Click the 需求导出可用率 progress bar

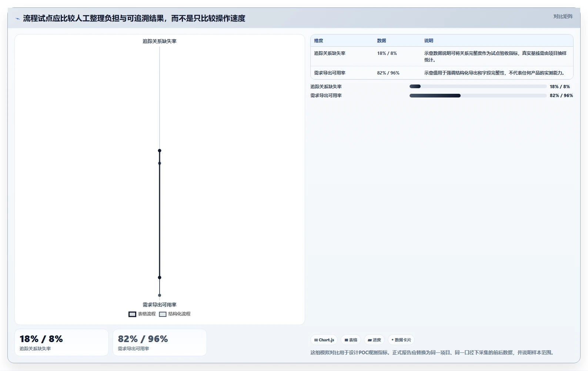(x=478, y=96)
